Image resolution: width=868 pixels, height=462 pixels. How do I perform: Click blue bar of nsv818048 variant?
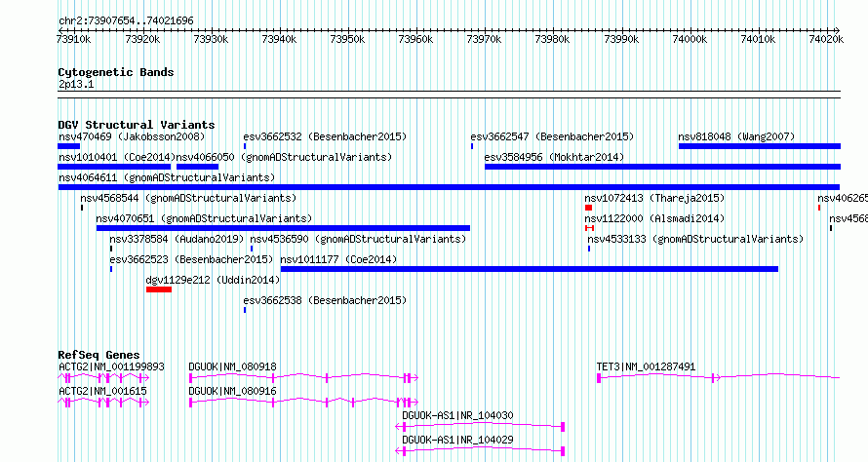tap(760, 146)
